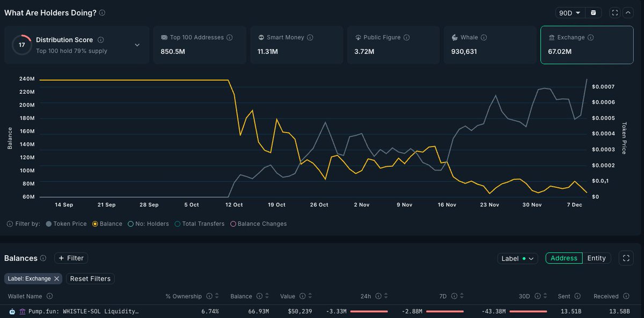Viewport: 644px width, 318px height.
Task: Expand the holders chart to fullscreen
Action: pyautogui.click(x=615, y=13)
